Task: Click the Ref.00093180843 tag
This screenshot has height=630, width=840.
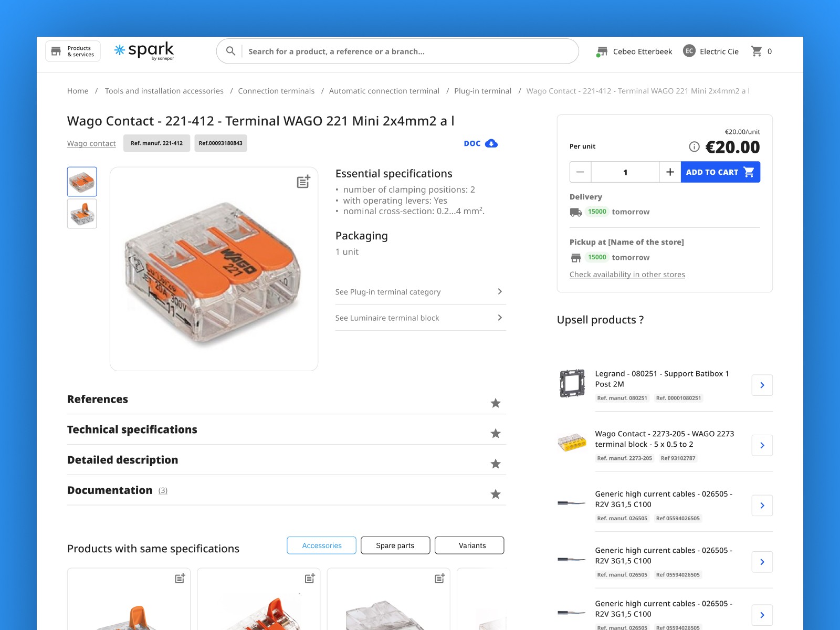Action: (x=220, y=143)
